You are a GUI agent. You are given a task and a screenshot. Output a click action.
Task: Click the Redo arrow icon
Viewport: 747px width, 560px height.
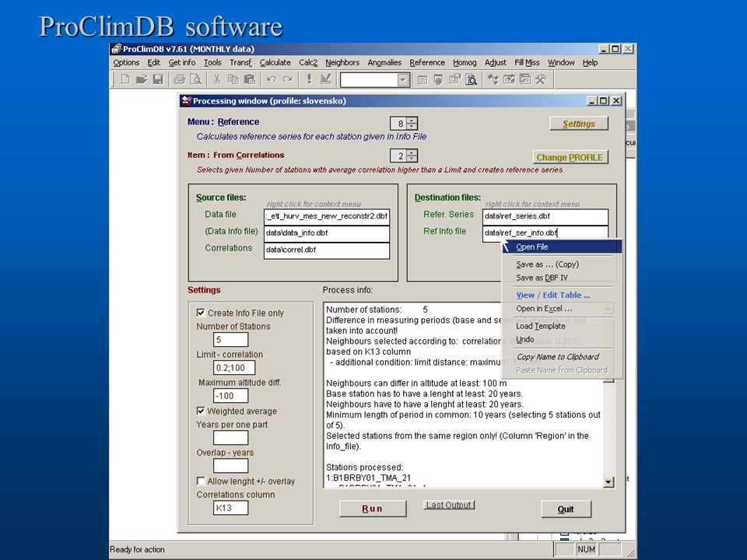287,79
